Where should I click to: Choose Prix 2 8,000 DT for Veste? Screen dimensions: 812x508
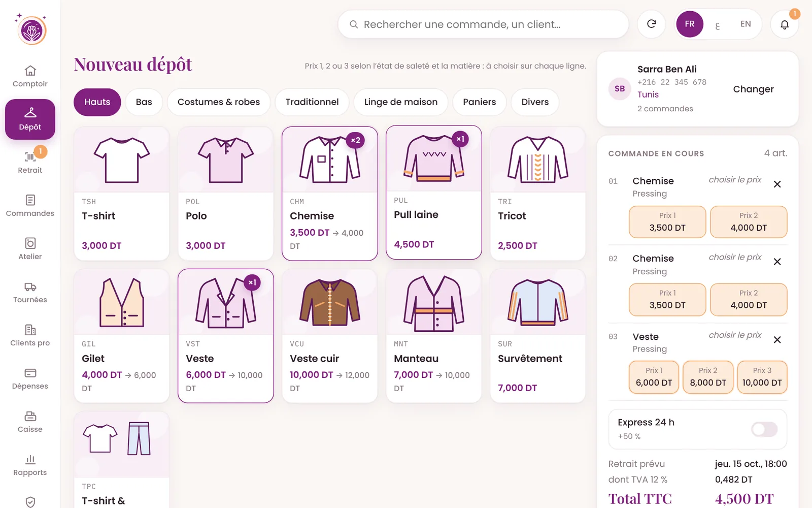point(708,377)
